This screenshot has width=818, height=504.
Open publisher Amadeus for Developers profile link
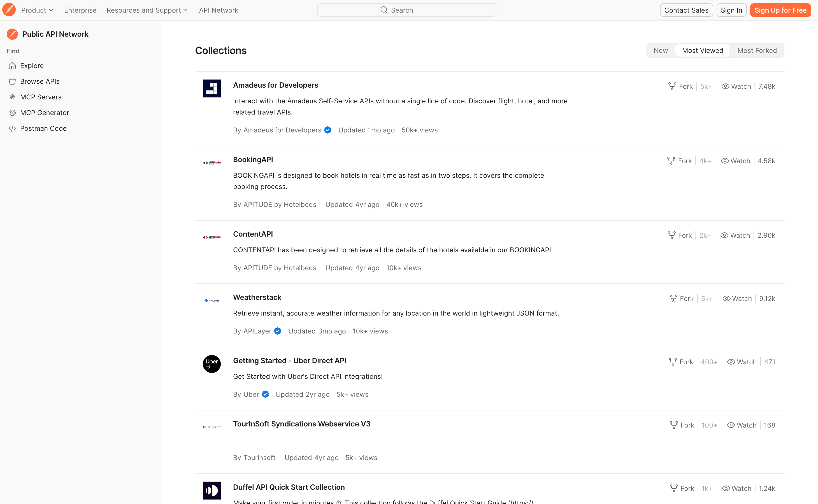[282, 130]
